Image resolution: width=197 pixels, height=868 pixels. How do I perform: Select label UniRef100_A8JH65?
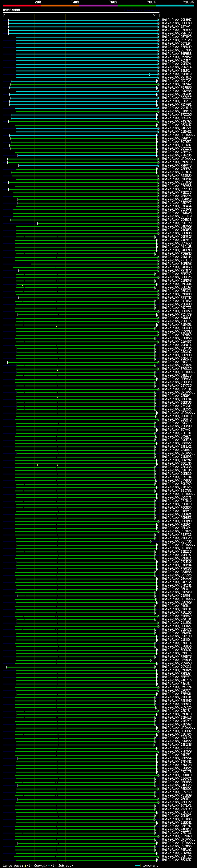177,88
